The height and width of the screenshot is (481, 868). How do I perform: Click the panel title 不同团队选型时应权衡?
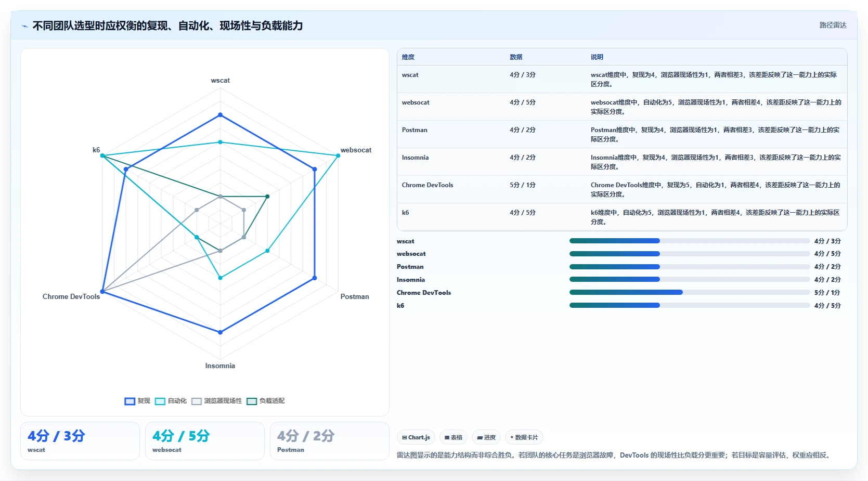click(x=167, y=25)
